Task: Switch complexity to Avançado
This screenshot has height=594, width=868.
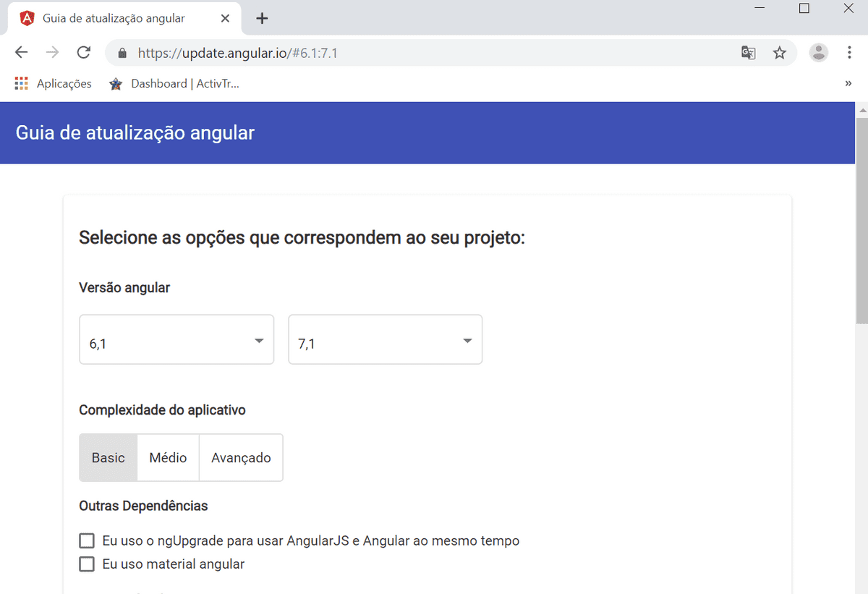Action: pyautogui.click(x=241, y=457)
